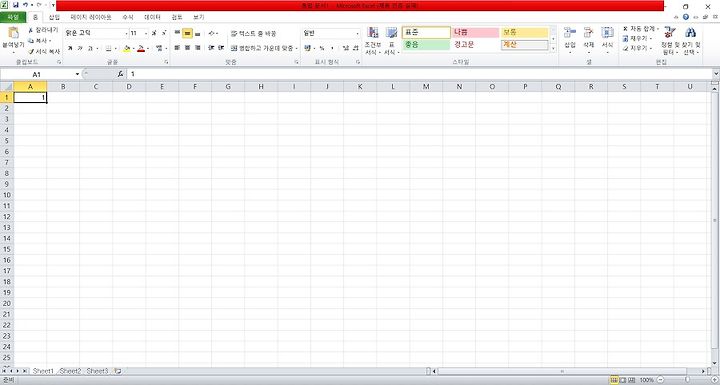The width and height of the screenshot is (720, 385).
Task: Click the accounting number format icon
Action: [x=307, y=48]
